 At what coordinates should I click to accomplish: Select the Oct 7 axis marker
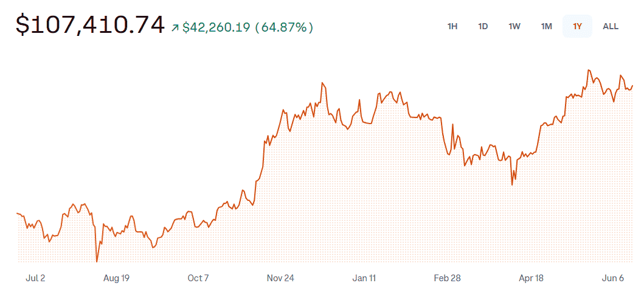pyautogui.click(x=198, y=278)
